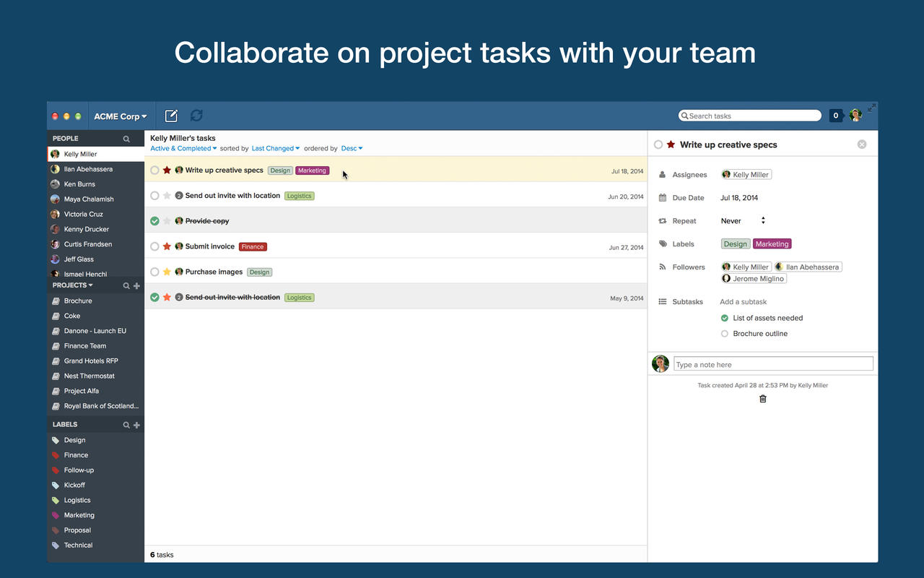The width and height of the screenshot is (924, 578).
Task: Check off the Brochure outline subtask
Action: 725,334
